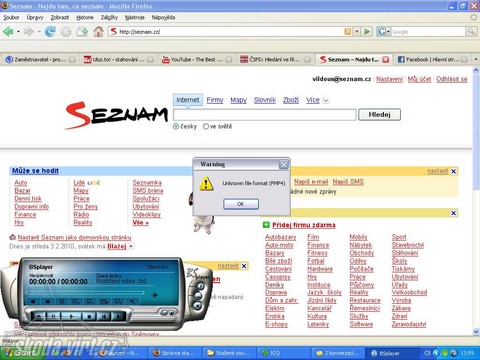Select the "česky" search radio button
Viewport: 480px width, 360px height.
[176, 126]
